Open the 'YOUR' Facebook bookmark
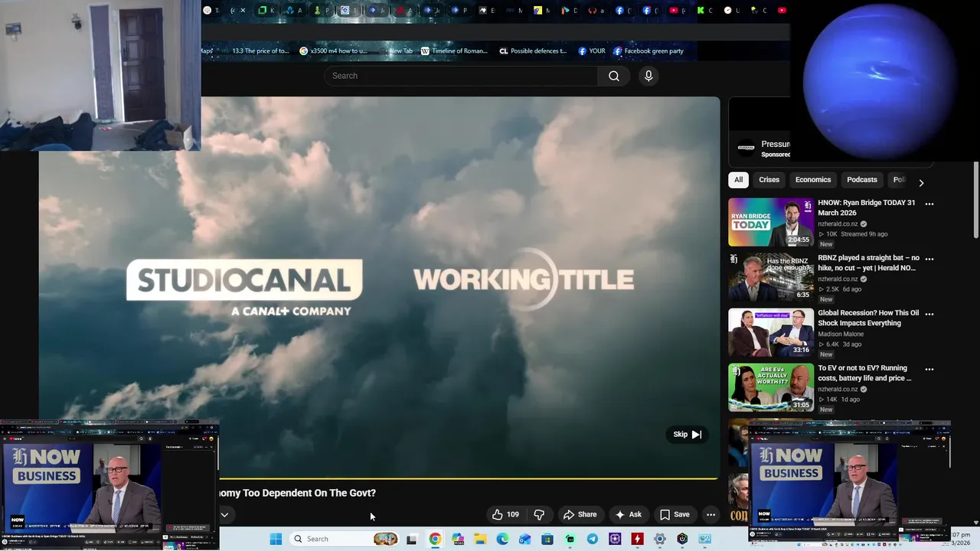The image size is (980, 551). (592, 51)
